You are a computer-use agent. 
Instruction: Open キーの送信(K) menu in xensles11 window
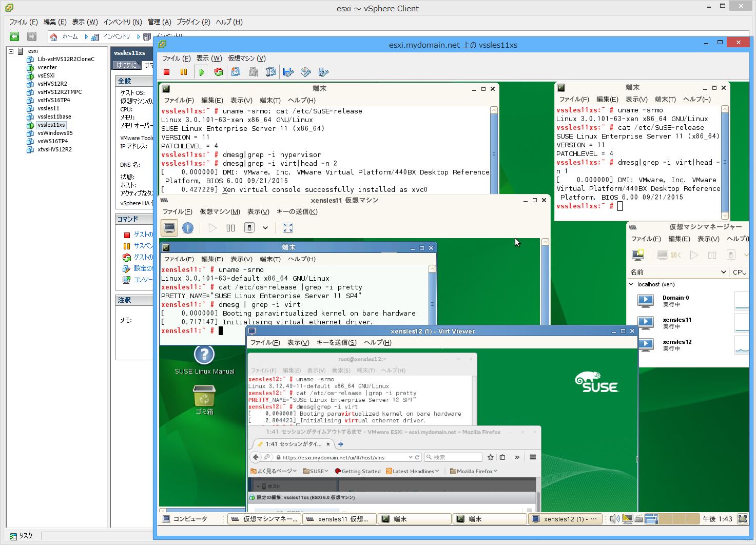297,212
